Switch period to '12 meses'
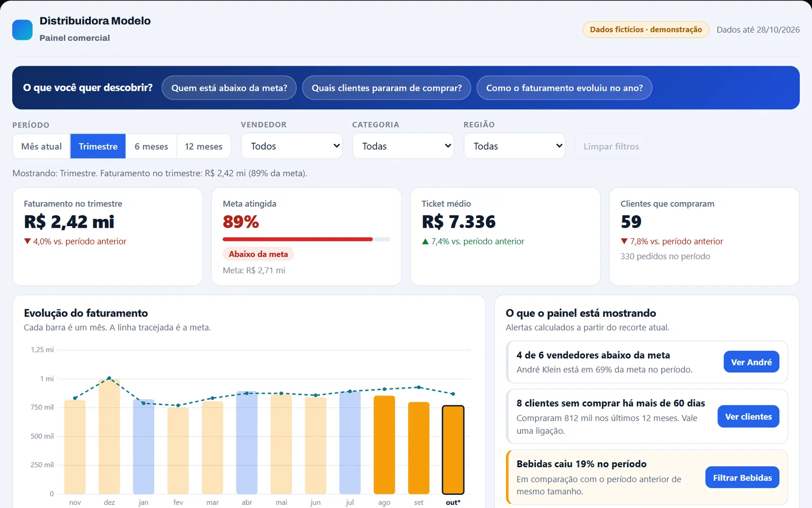The width and height of the screenshot is (812, 508). pyautogui.click(x=204, y=146)
